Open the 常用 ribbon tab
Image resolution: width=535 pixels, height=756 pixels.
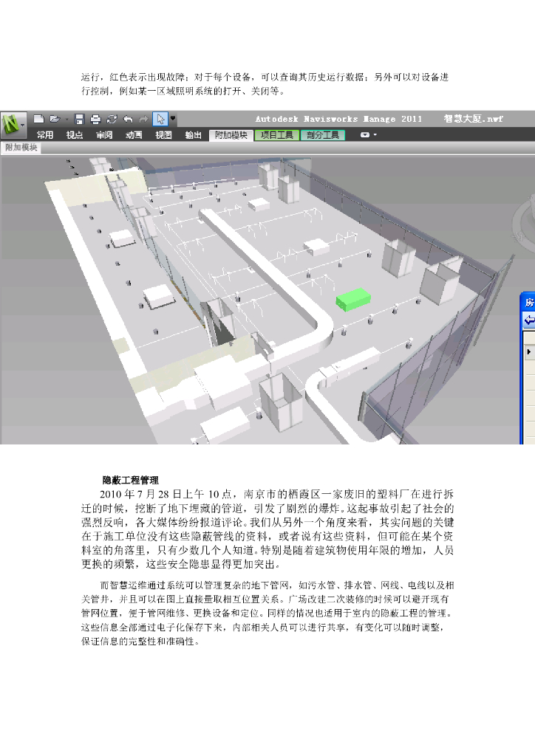coord(45,135)
